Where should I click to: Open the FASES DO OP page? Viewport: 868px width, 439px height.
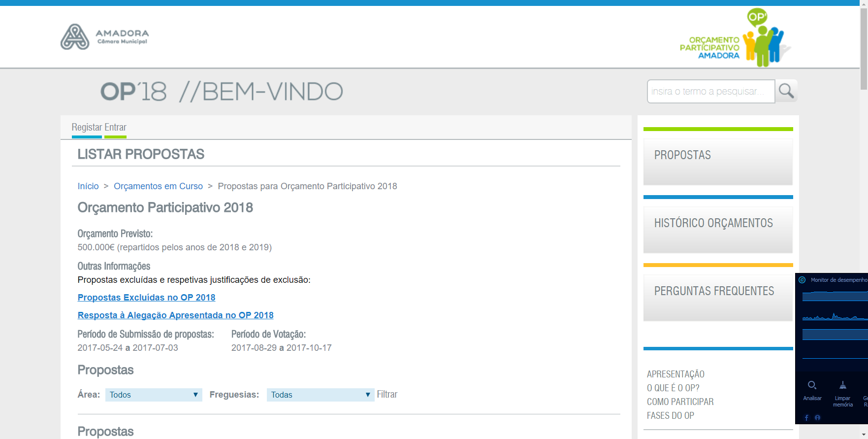[x=671, y=415]
